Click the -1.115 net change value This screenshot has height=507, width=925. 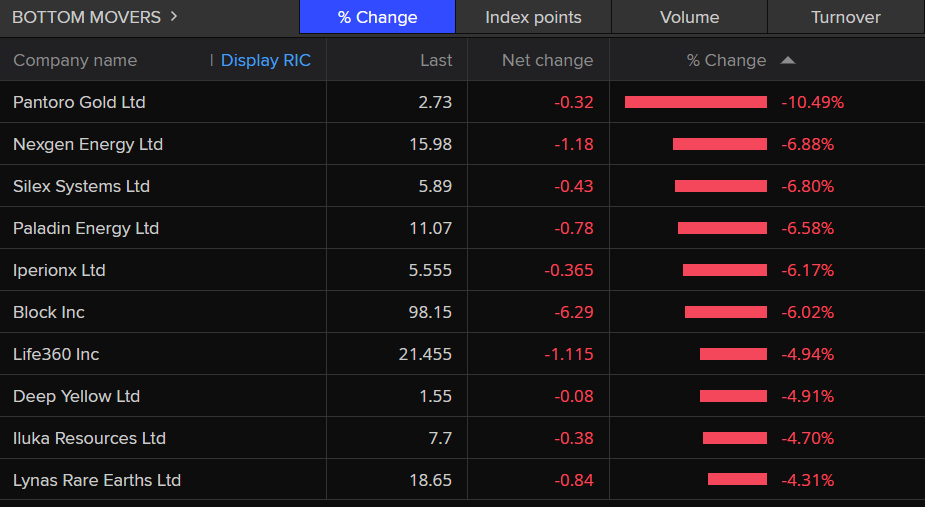click(569, 354)
